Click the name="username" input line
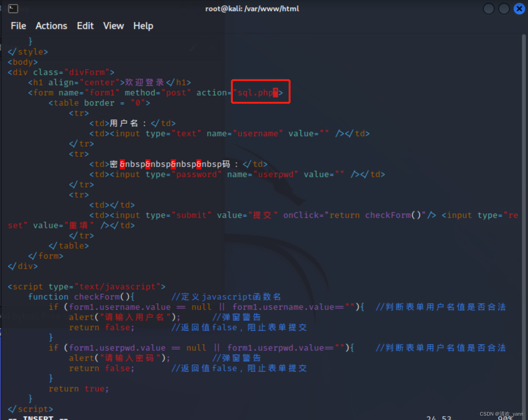This screenshot has width=528, height=420. [230, 134]
